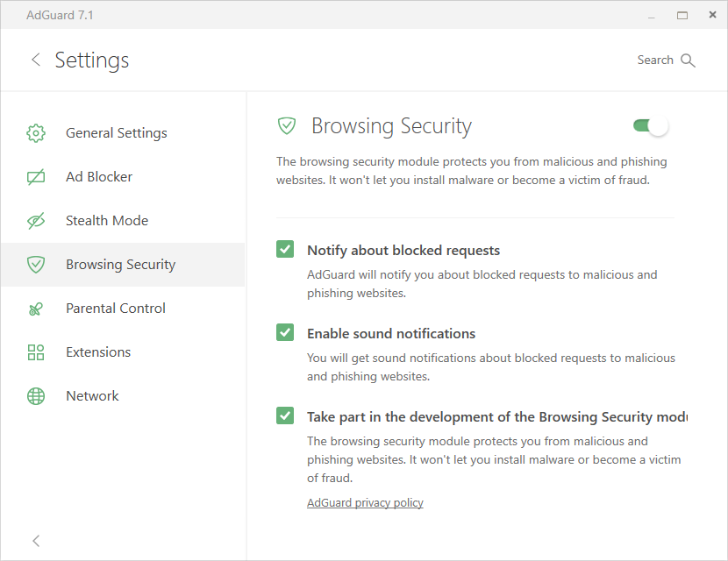
Task: Click the Network globe icon
Action: [x=36, y=396]
